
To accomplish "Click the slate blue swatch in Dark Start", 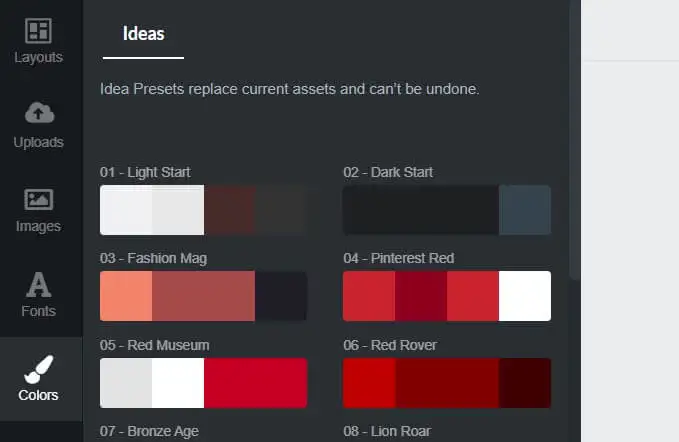I will point(525,210).
